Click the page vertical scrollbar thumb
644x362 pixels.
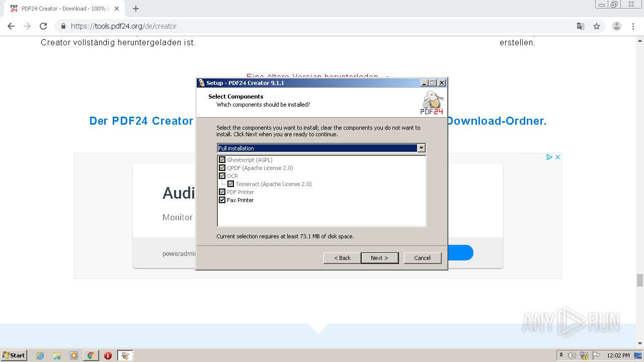coord(640,280)
